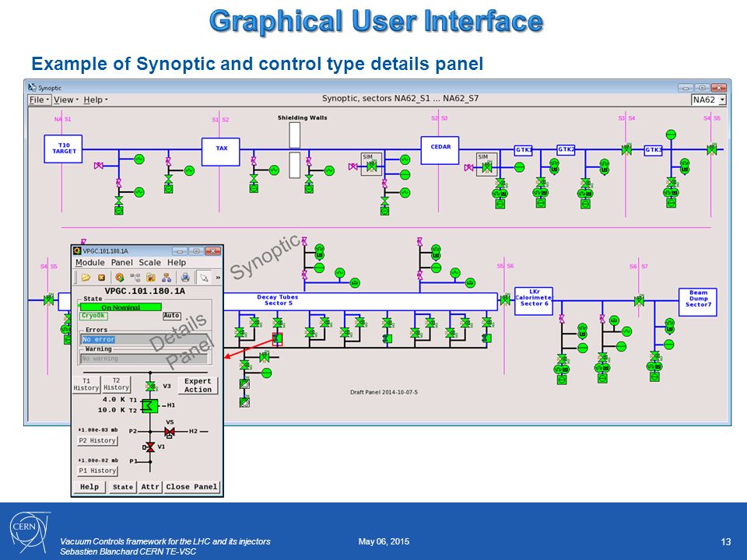Click the Auto mode indicator

(171, 315)
